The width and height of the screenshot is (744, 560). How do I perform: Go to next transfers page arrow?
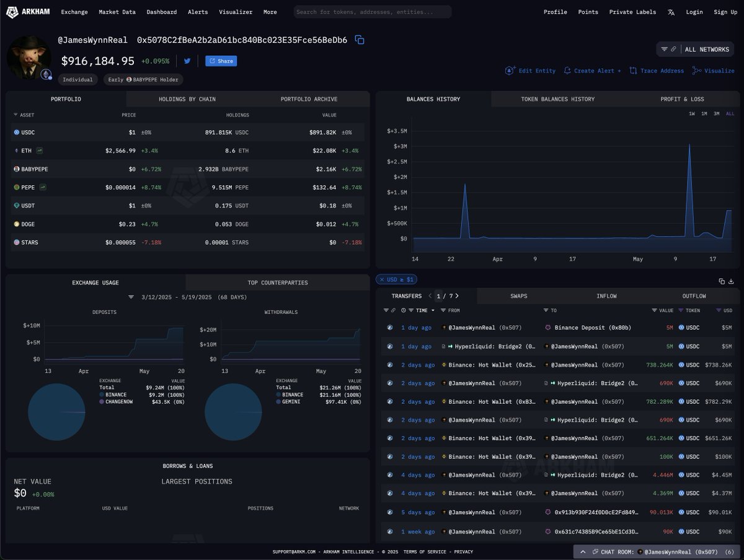(457, 296)
